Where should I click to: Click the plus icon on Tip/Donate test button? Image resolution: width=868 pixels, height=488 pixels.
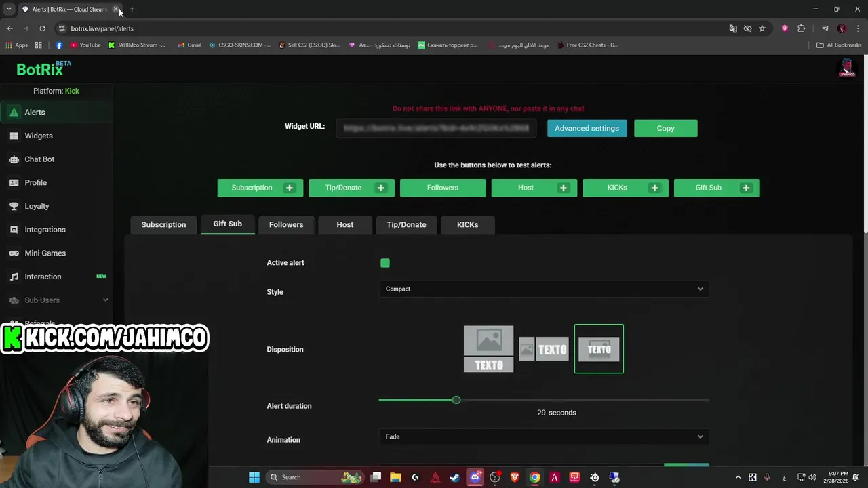[381, 188]
